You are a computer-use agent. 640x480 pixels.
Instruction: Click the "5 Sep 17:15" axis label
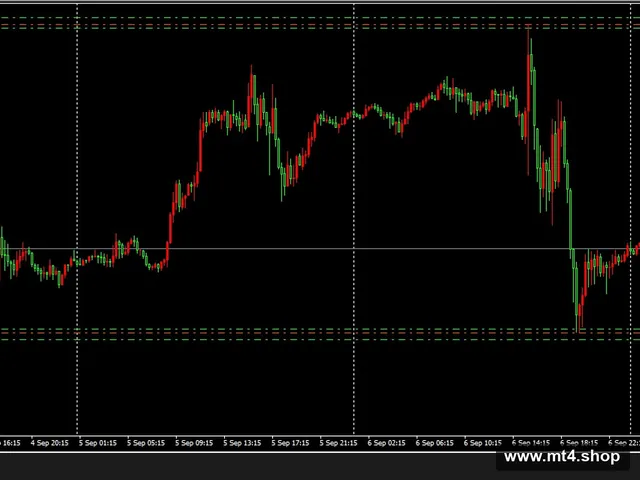(x=290, y=443)
